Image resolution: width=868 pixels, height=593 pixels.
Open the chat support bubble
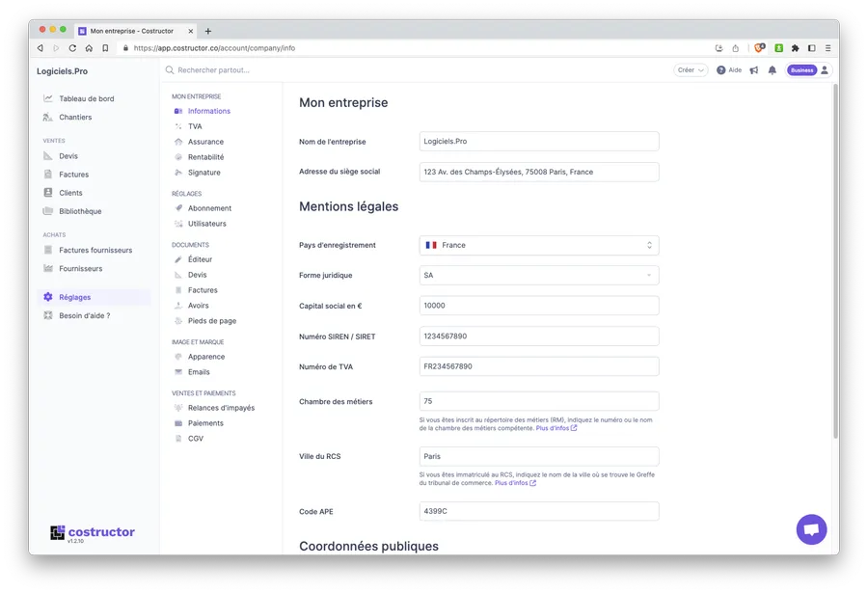click(x=811, y=529)
